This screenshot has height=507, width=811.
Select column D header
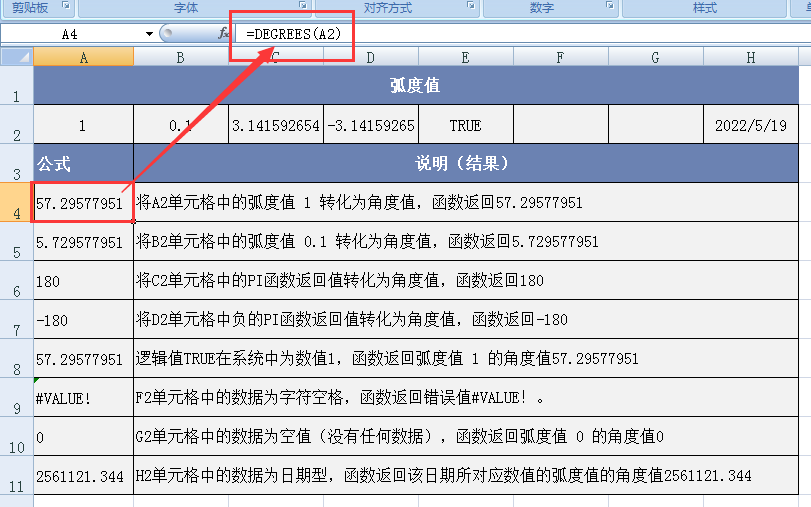click(x=370, y=57)
